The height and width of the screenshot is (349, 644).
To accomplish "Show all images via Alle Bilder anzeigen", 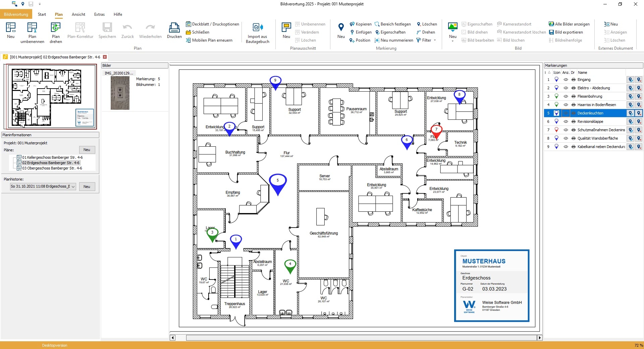I will pyautogui.click(x=569, y=24).
